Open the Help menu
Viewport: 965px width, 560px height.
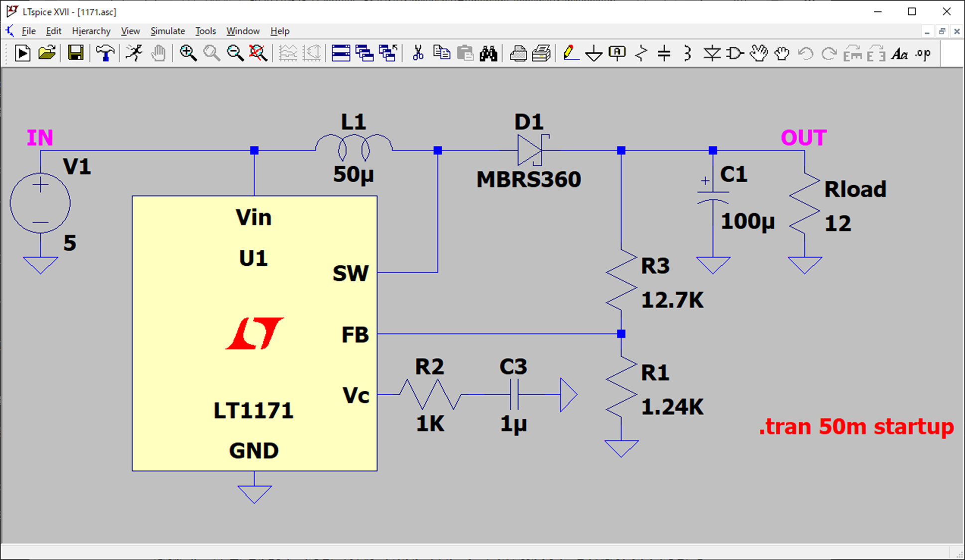(x=280, y=31)
